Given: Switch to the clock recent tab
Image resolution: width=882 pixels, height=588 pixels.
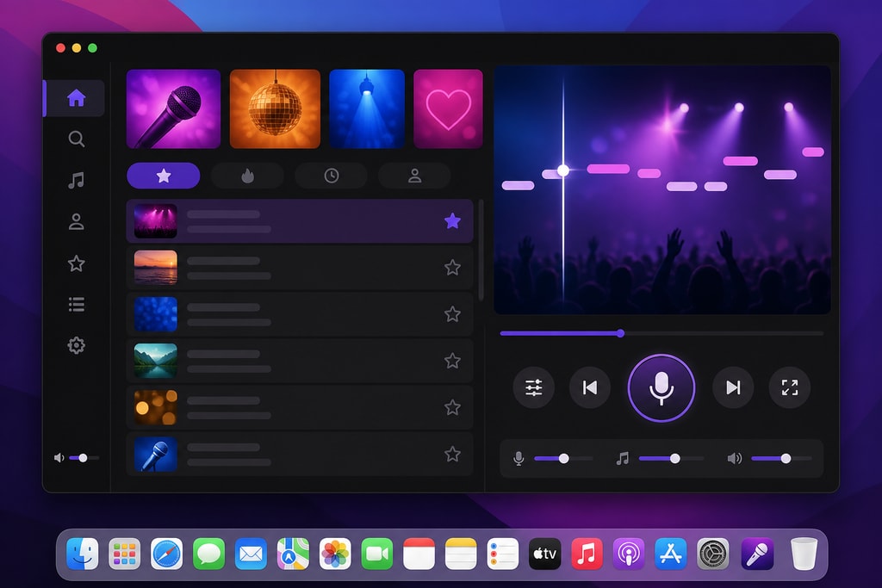Looking at the screenshot, I should tap(332, 176).
